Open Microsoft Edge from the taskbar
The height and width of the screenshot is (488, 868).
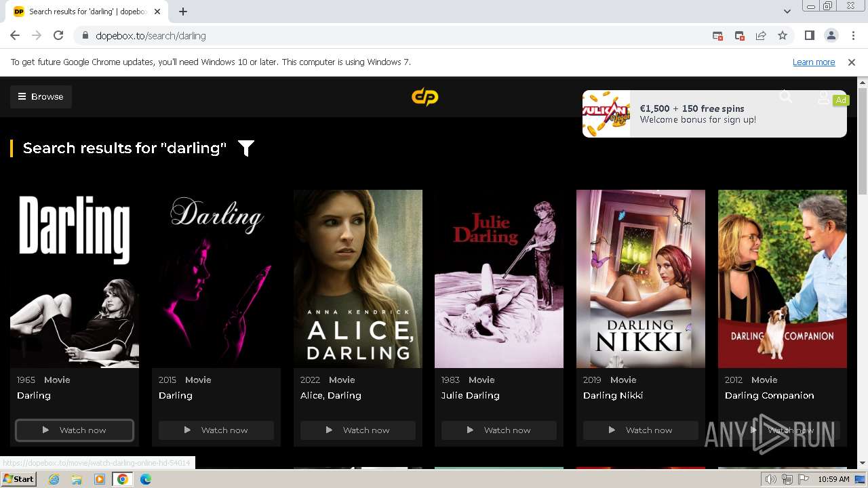point(146,479)
